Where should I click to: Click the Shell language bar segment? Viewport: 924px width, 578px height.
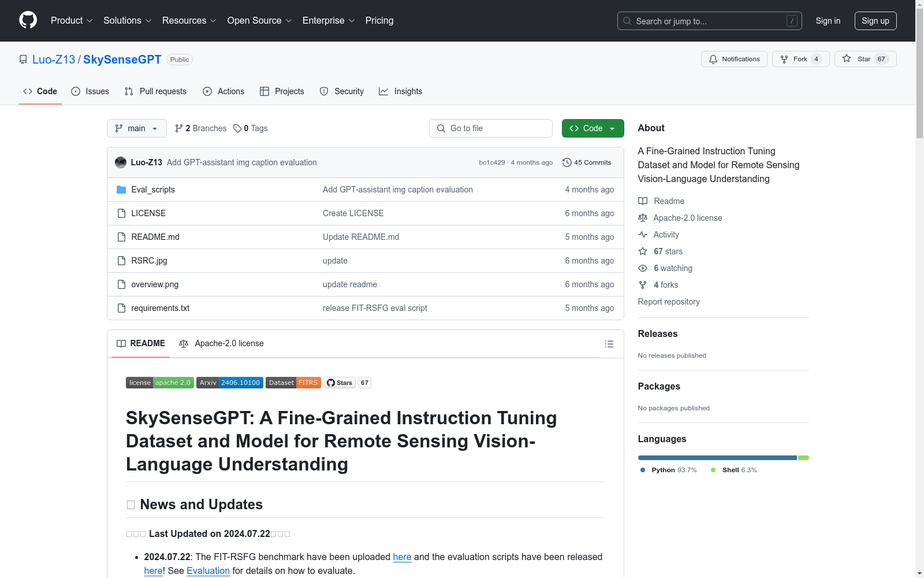(803, 458)
